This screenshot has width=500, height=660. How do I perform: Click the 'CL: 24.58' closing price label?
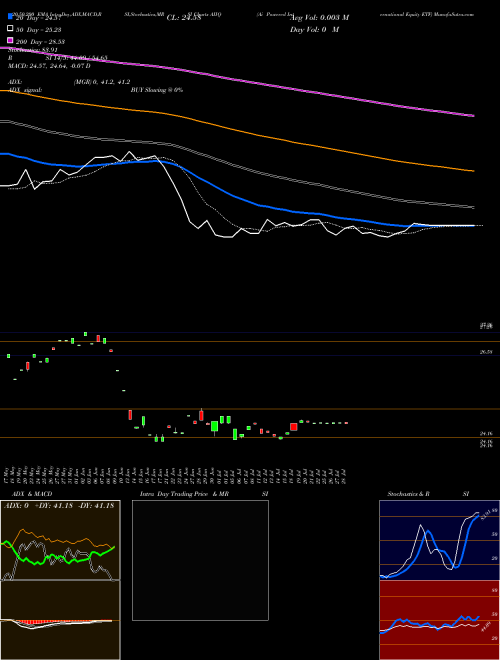(x=184, y=18)
